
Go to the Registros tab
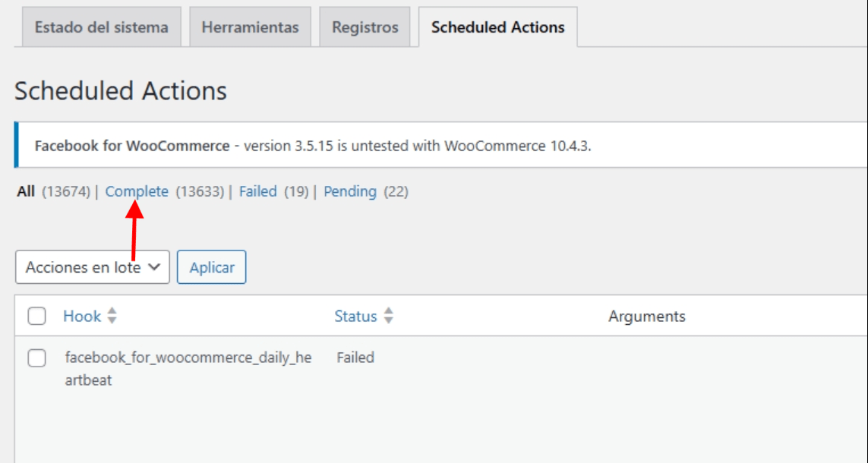pos(365,27)
